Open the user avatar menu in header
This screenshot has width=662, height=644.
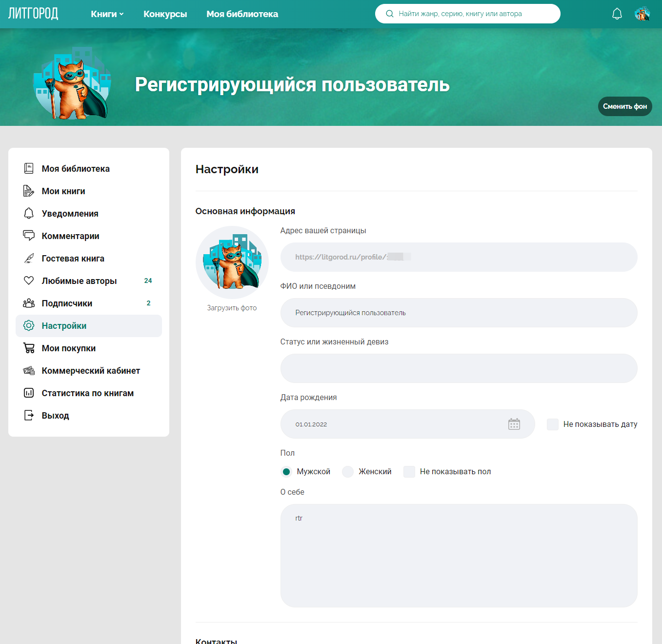(x=642, y=14)
